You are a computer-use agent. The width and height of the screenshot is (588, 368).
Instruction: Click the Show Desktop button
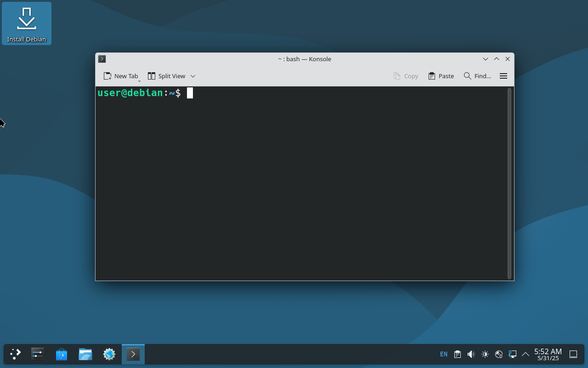(x=573, y=354)
